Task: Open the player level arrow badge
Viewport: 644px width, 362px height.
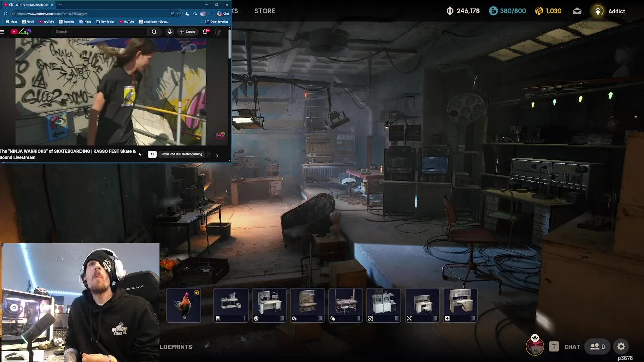Action: (598, 11)
